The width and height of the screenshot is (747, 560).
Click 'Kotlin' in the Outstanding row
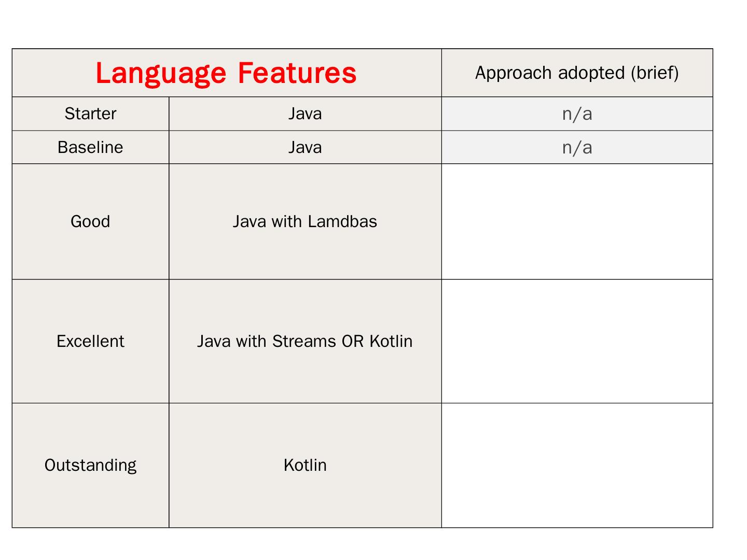pyautogui.click(x=305, y=465)
